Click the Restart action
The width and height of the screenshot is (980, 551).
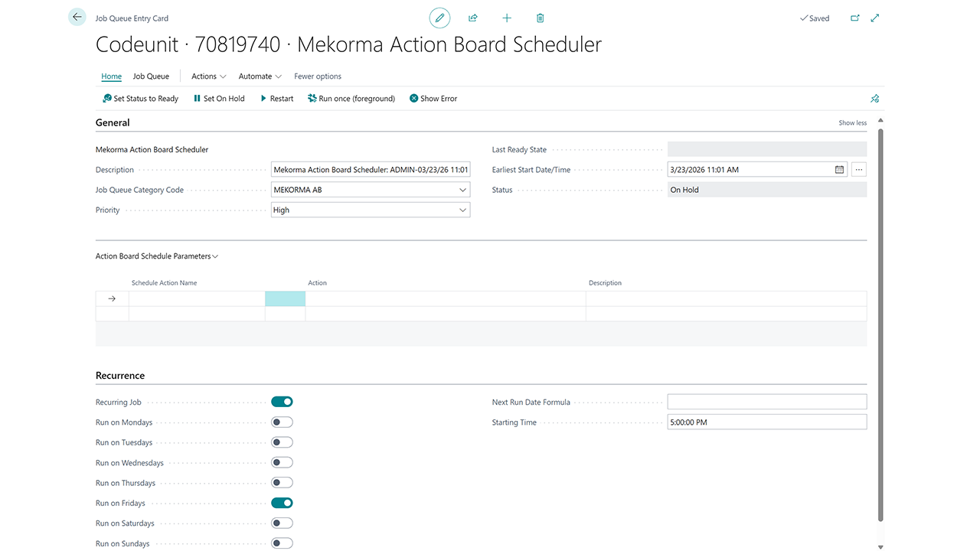click(x=276, y=99)
